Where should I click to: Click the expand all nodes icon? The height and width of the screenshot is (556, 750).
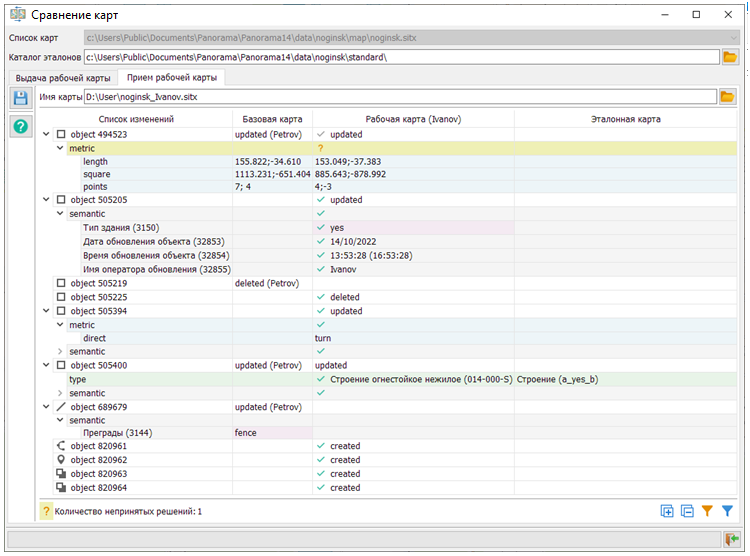[x=667, y=511]
